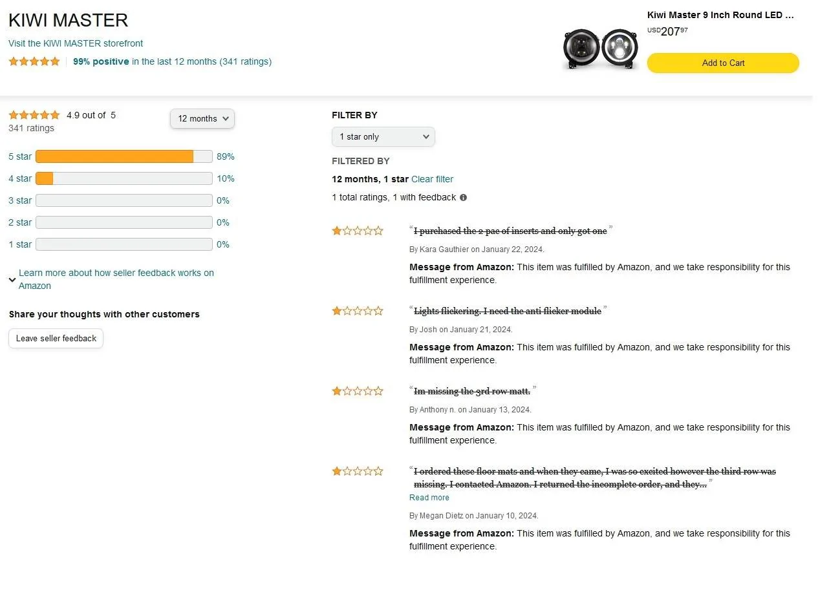Click the Leave seller feedback button
This screenshot has width=840, height=616.
tap(56, 339)
